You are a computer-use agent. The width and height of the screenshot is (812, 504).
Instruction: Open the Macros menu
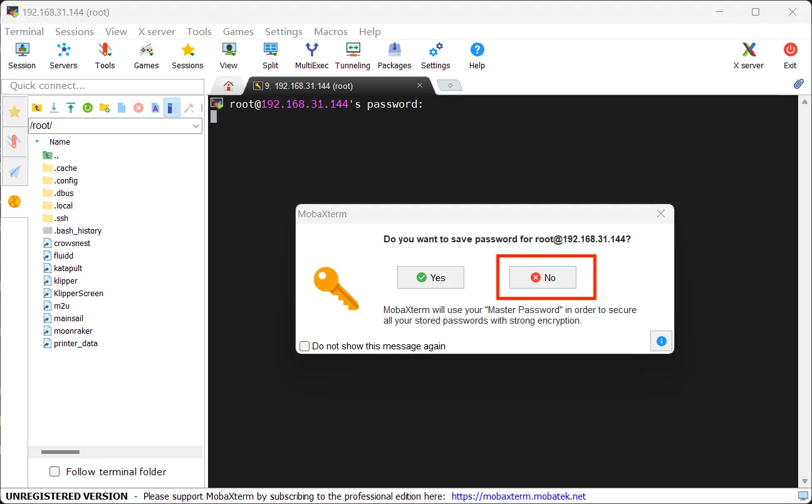click(x=330, y=31)
